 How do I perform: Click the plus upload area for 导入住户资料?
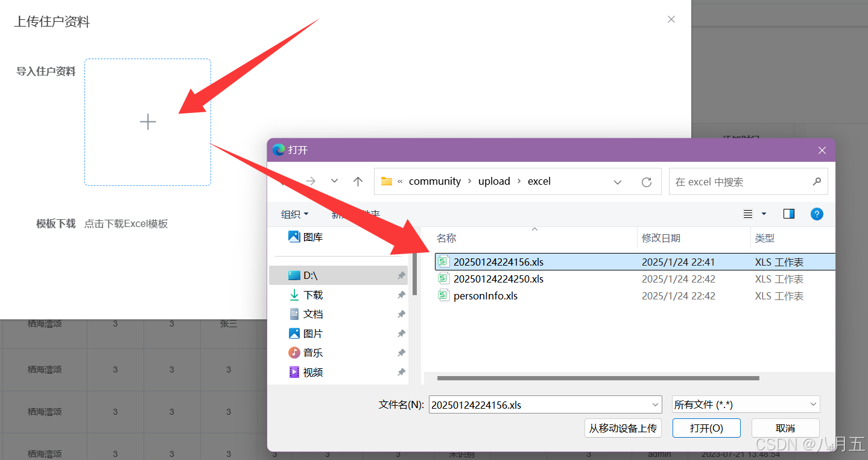click(x=148, y=122)
